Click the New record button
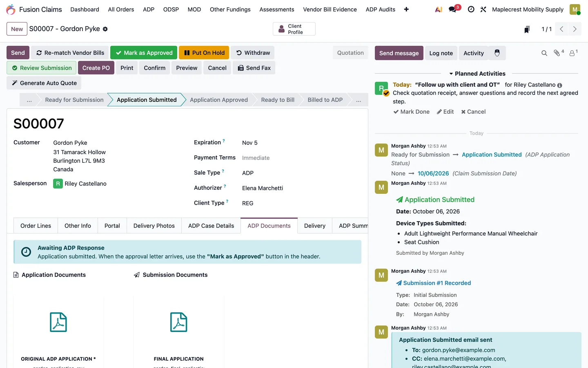The width and height of the screenshot is (588, 368). (x=17, y=29)
